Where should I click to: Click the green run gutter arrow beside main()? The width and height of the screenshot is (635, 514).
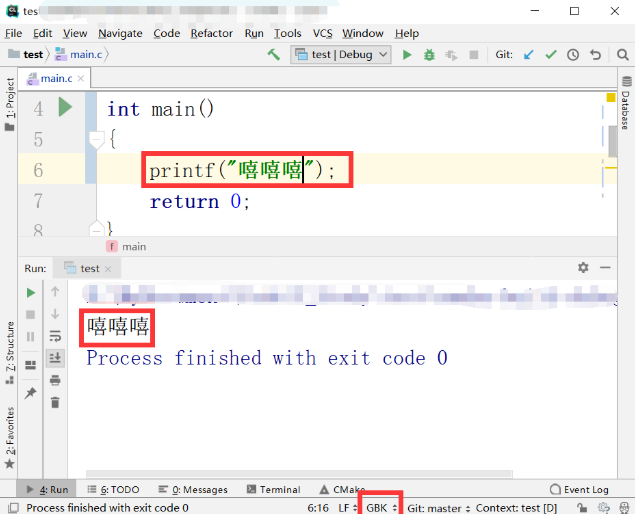[x=65, y=108]
